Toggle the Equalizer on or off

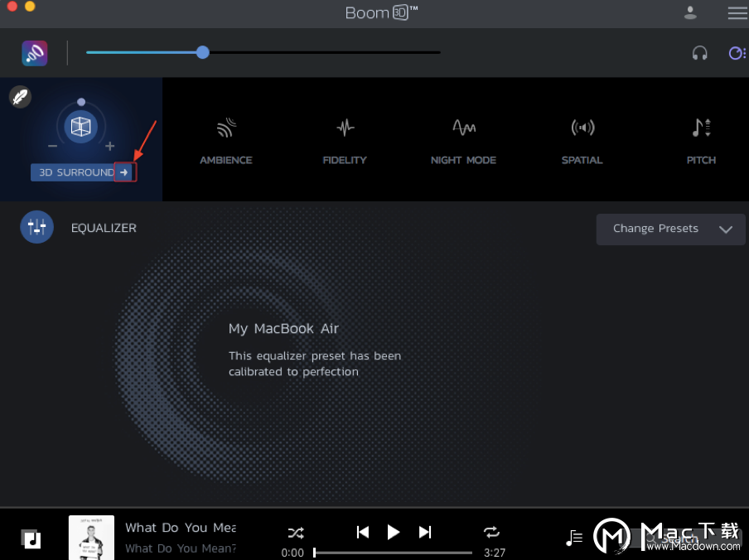click(x=36, y=227)
